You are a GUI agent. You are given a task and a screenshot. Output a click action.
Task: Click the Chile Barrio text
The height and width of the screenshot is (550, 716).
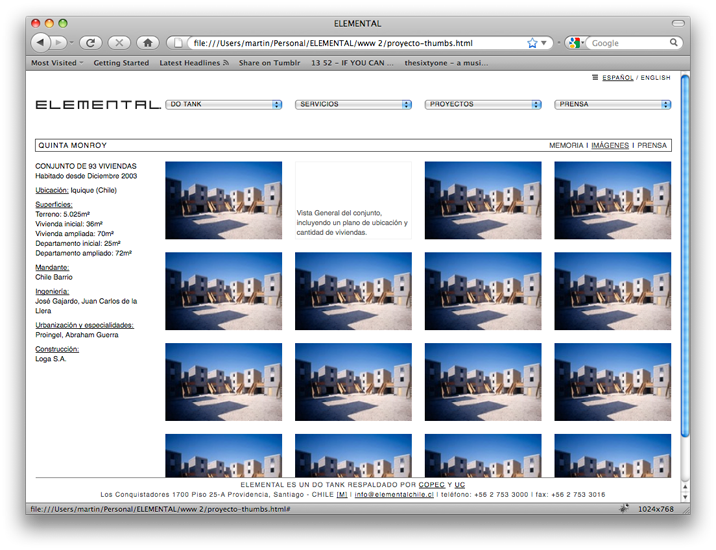click(x=54, y=277)
